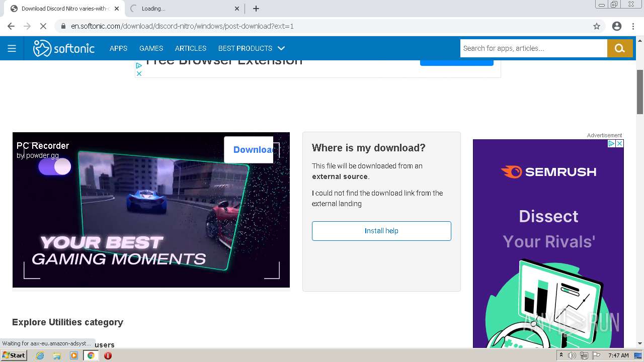This screenshot has width=644, height=362.
Task: Close the Semrush advertisement
Action: 620,143
